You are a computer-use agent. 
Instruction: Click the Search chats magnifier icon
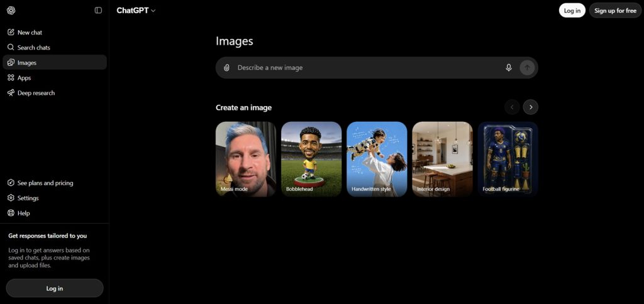click(11, 47)
